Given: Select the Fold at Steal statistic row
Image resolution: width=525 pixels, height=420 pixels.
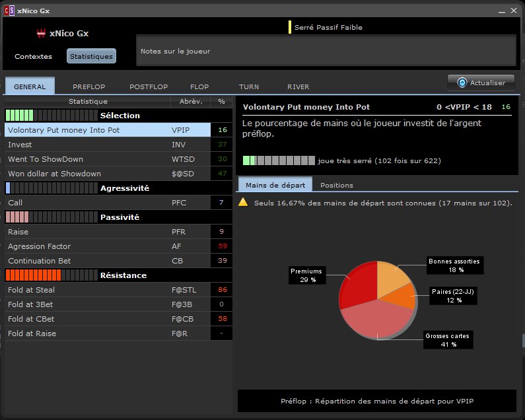Looking at the screenshot, I should 118,290.
